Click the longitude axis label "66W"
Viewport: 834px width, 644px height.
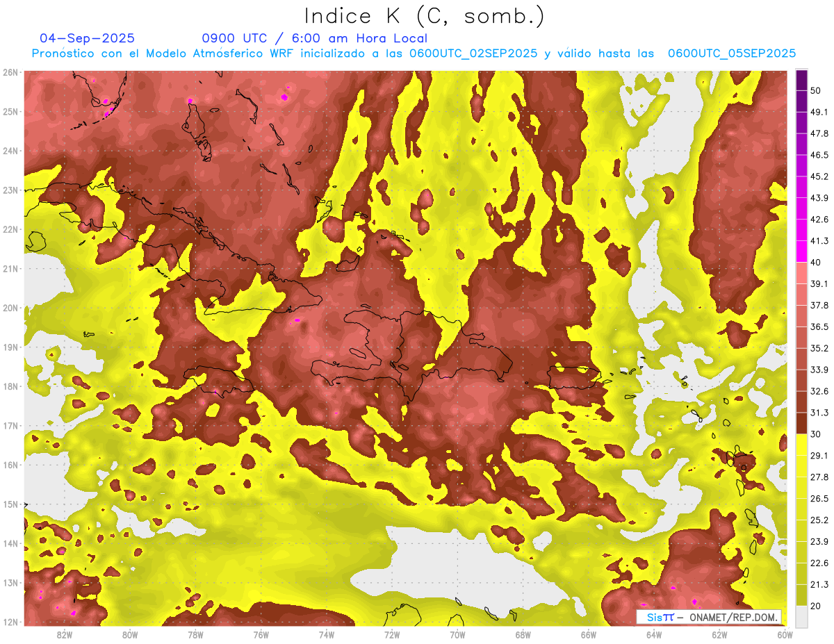tap(589, 635)
